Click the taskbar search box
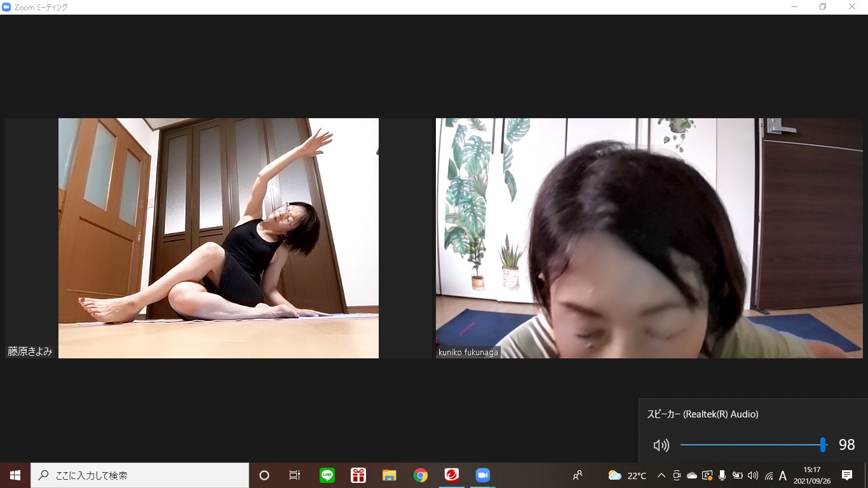Screen dimensions: 868x488 140,475
